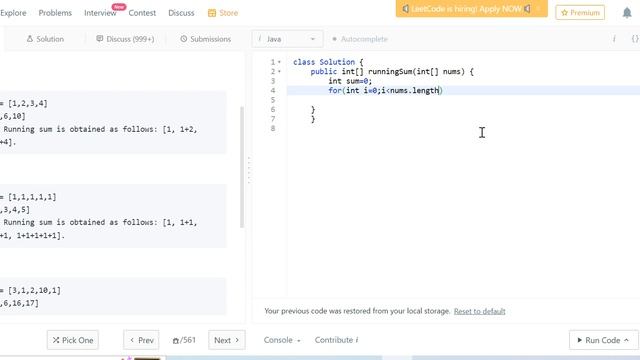Click the '[3,1,2,10,1]' example input text
The height and width of the screenshot is (360, 640).
tap(34, 290)
